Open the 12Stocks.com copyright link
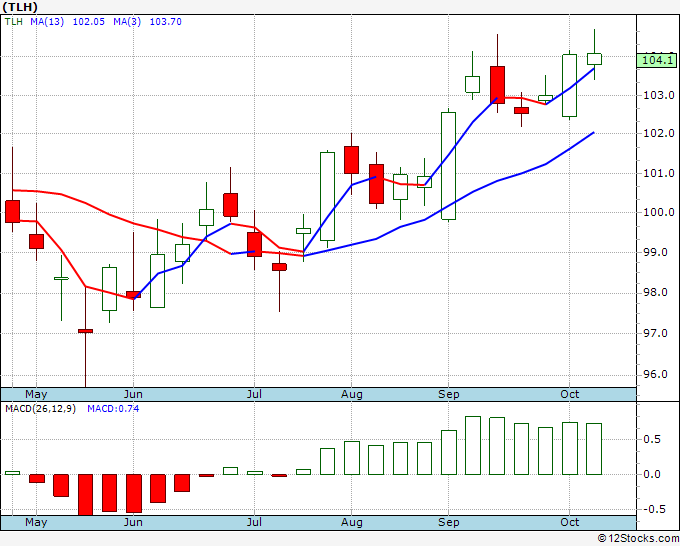 pos(638,539)
